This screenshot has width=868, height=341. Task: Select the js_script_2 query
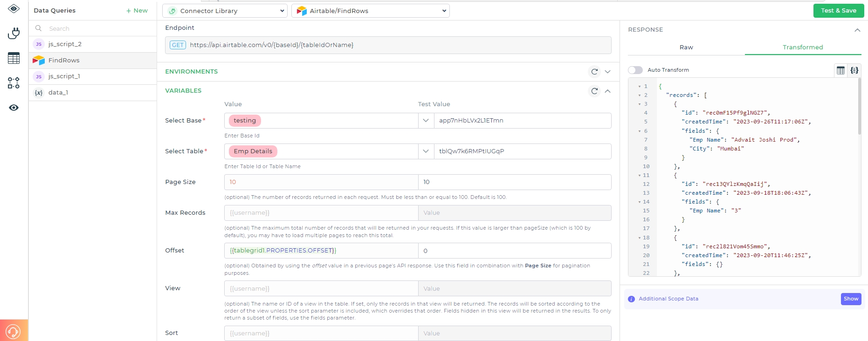(x=93, y=44)
